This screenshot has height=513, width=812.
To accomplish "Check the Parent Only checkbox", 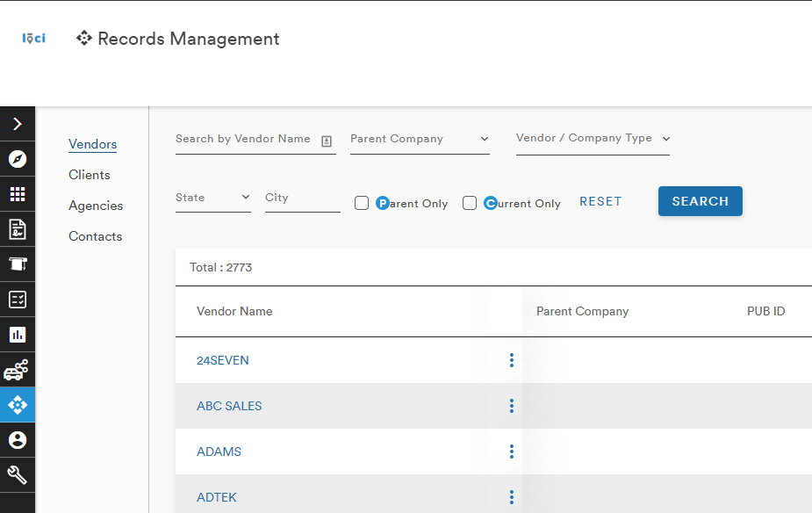I will coord(362,203).
